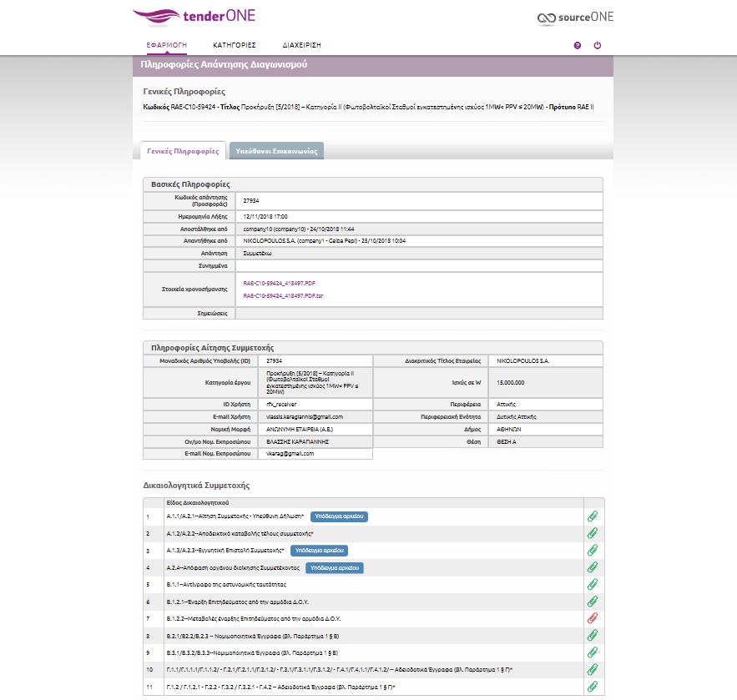737x700 pixels.
Task: Click the Συμμετέχω response value
Action: pyautogui.click(x=257, y=254)
